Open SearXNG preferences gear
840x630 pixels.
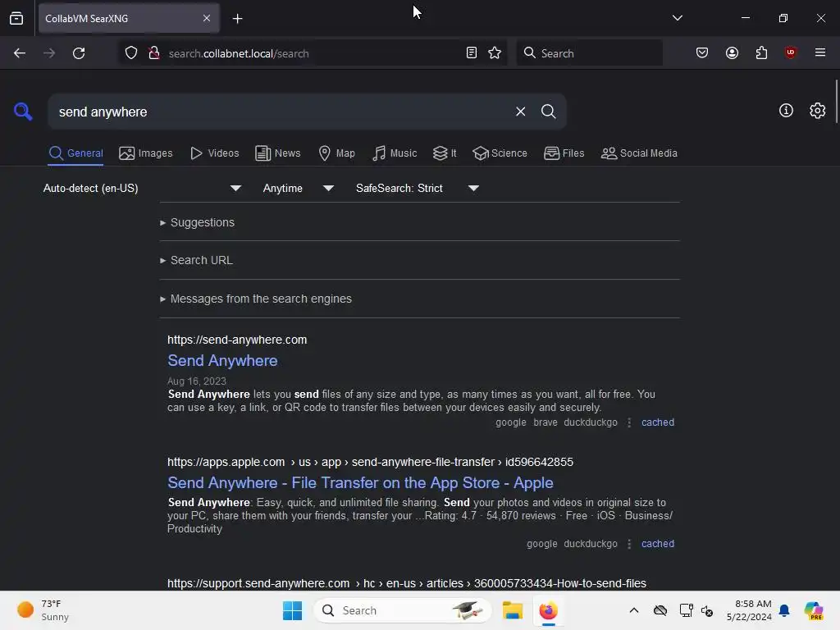pyautogui.click(x=817, y=111)
